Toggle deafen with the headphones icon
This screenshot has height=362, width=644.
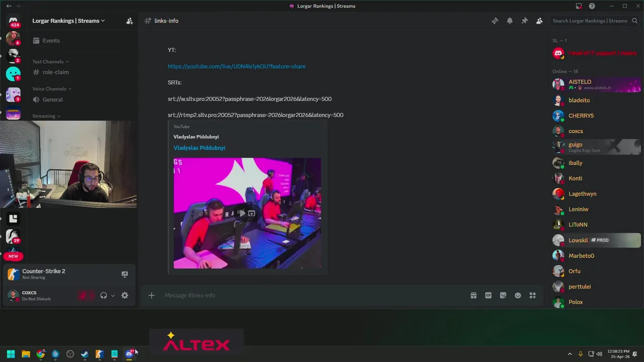[x=104, y=296]
